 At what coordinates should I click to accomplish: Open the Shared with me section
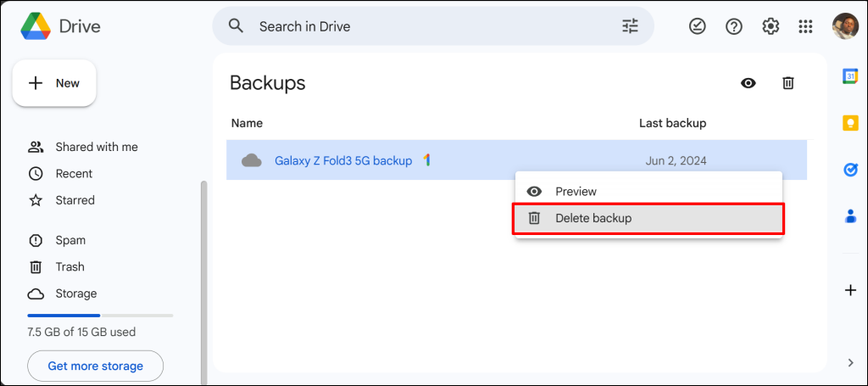tap(96, 147)
